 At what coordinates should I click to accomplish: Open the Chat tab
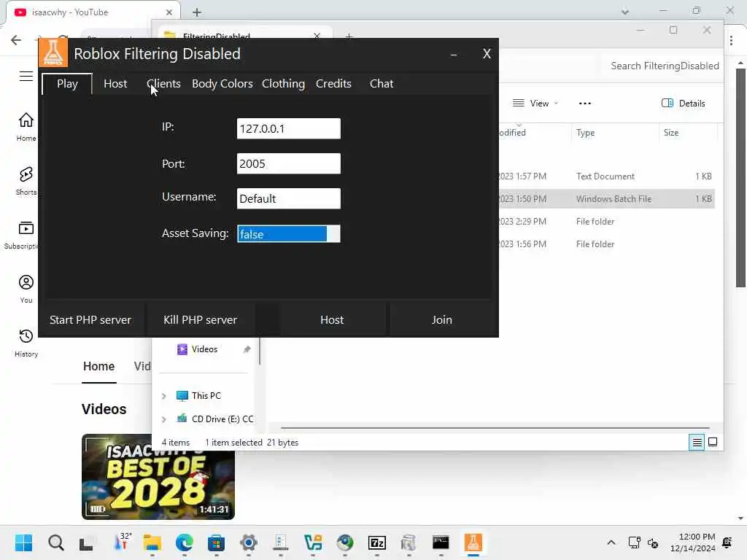pyautogui.click(x=381, y=84)
